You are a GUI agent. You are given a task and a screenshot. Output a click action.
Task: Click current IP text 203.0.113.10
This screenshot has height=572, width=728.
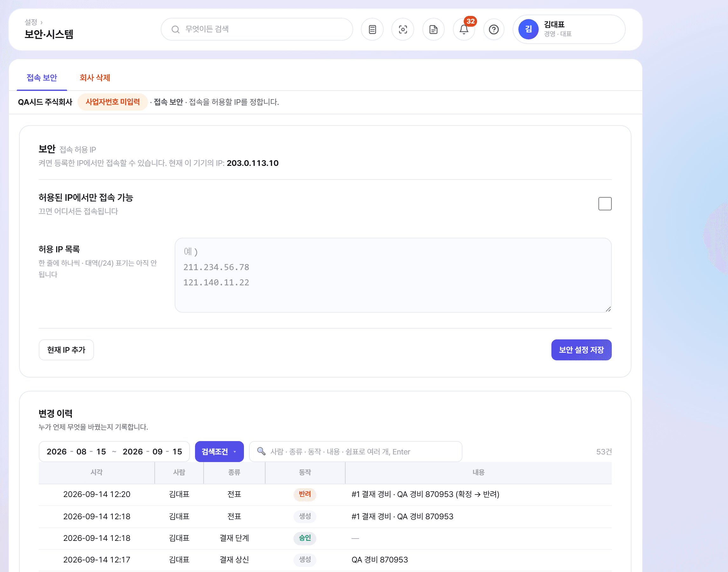tap(253, 163)
